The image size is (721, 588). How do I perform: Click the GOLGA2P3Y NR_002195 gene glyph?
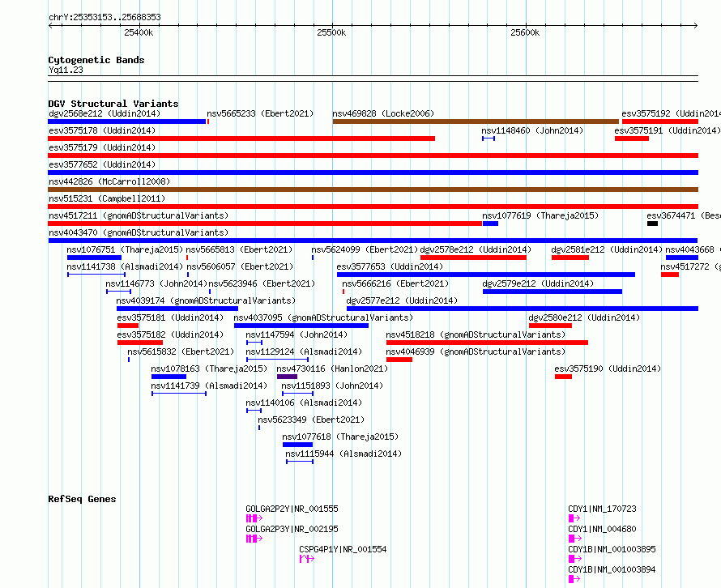254,539
